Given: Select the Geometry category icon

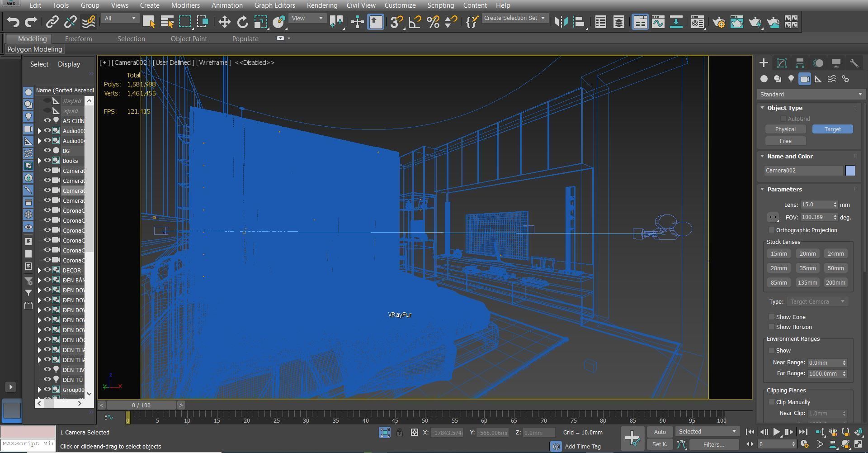Looking at the screenshot, I should (764, 79).
